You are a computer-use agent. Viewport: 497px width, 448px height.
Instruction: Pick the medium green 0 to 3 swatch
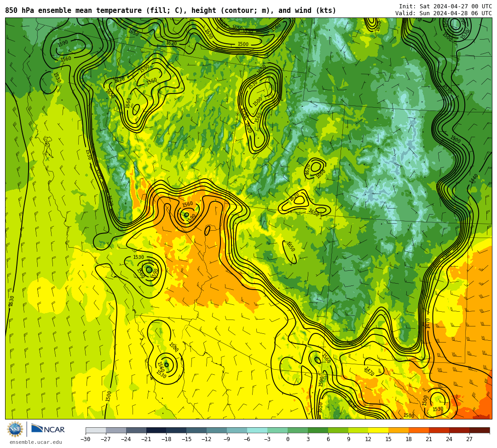pos(298,430)
